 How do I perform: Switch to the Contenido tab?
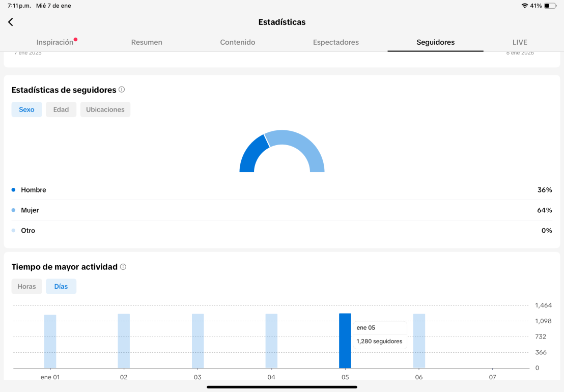[237, 42]
